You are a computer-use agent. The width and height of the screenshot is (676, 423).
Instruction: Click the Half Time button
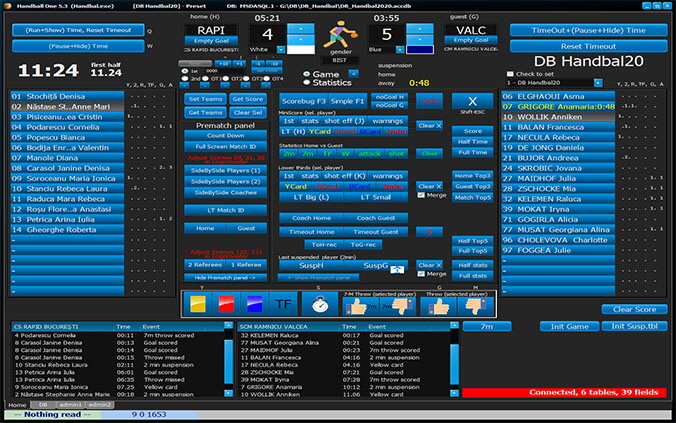pyautogui.click(x=473, y=141)
